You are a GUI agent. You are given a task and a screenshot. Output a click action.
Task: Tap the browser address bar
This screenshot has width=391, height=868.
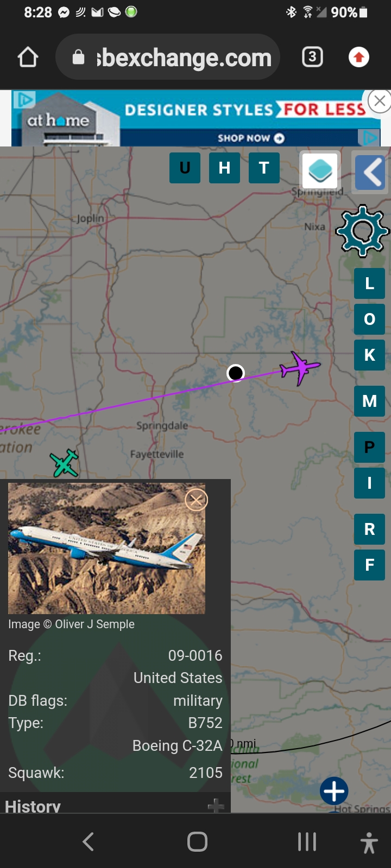pos(168,57)
